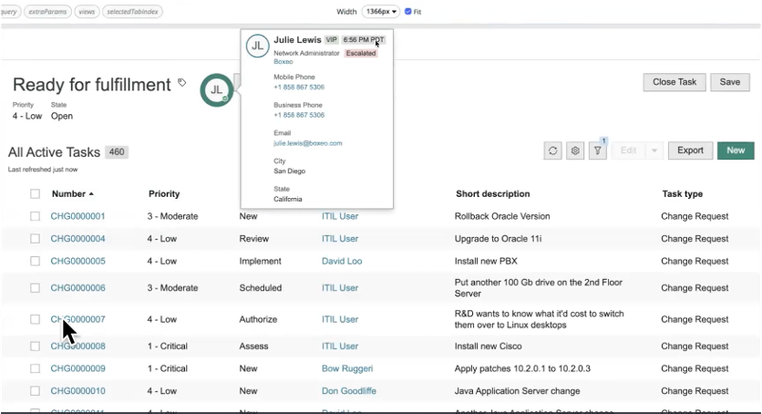Click ITIL User link in CHG0000001 row
Image resolution: width=762 pixels, height=414 pixels.
[x=340, y=216]
